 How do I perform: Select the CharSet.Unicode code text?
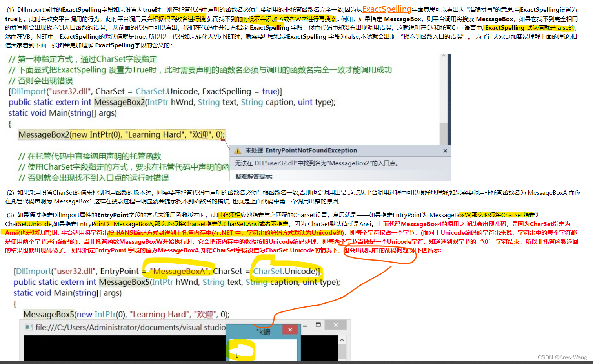pos(286,271)
